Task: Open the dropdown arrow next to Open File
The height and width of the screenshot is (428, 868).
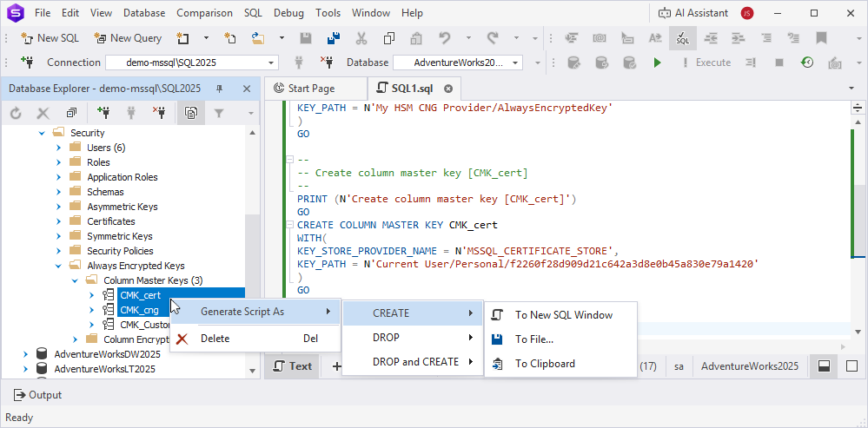Action: pos(282,38)
